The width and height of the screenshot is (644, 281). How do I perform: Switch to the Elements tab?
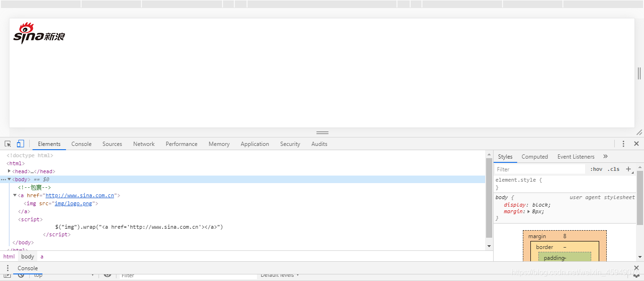pyautogui.click(x=49, y=144)
